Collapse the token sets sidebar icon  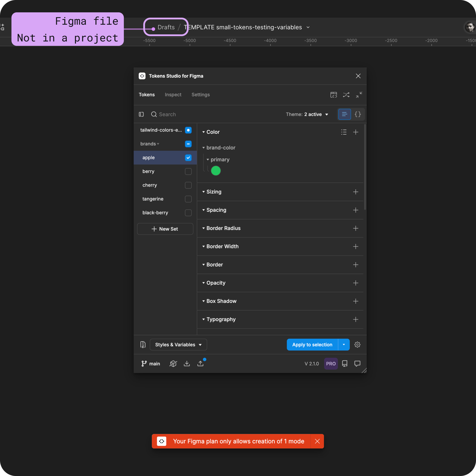141,114
